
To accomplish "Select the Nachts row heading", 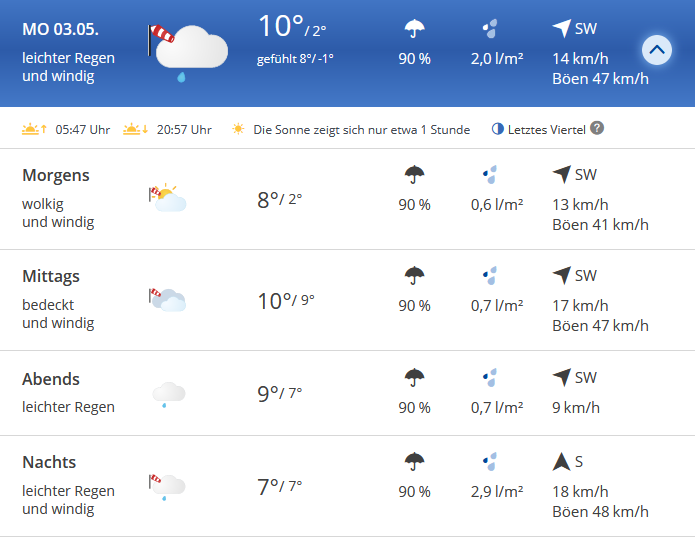I will [49, 462].
